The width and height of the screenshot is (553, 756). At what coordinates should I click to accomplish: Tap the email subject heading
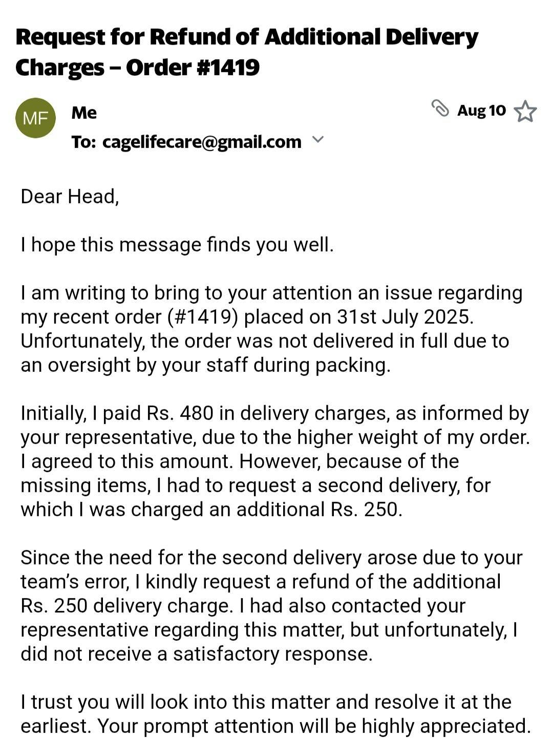click(x=247, y=52)
